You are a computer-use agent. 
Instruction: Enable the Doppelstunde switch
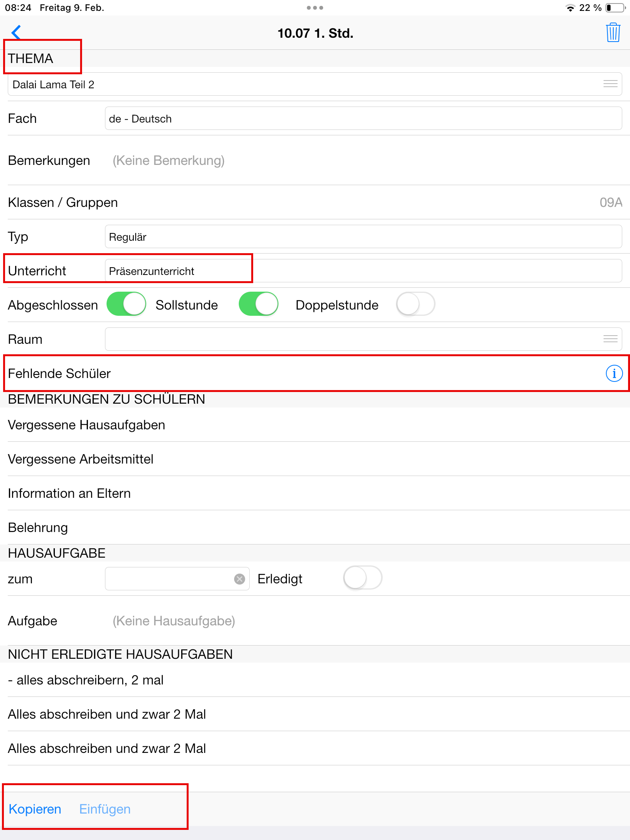[415, 304]
